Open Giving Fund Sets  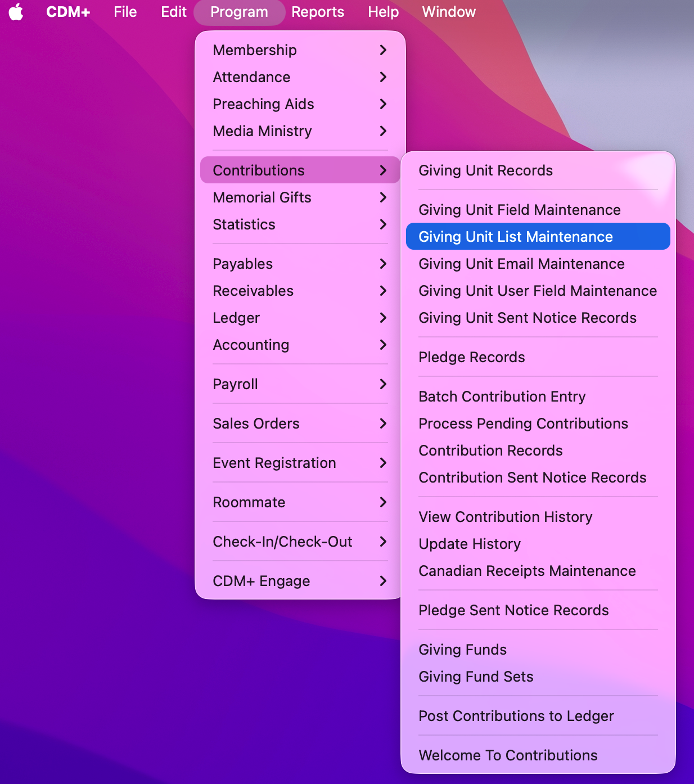pos(538,677)
